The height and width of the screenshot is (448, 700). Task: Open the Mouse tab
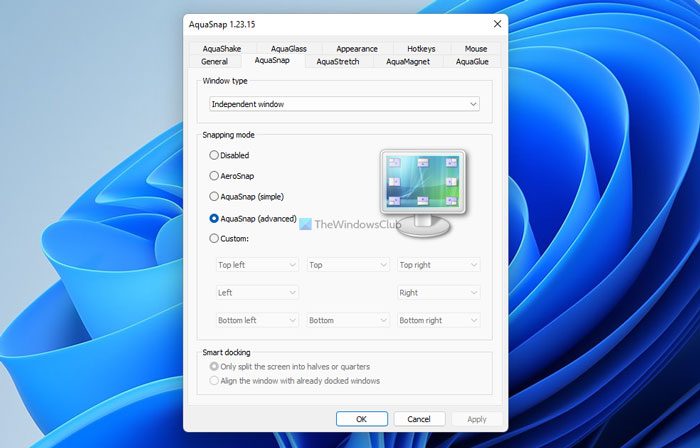pos(476,49)
